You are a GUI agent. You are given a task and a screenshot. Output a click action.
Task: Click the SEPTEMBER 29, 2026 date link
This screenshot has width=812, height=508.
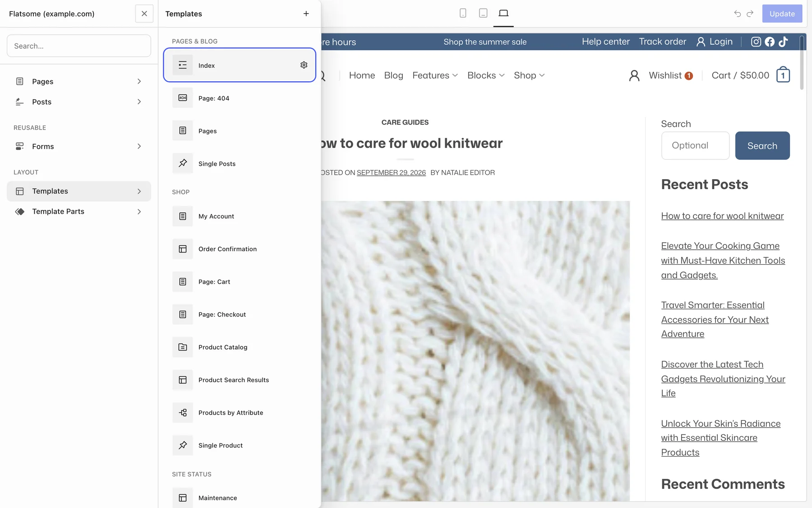391,172
